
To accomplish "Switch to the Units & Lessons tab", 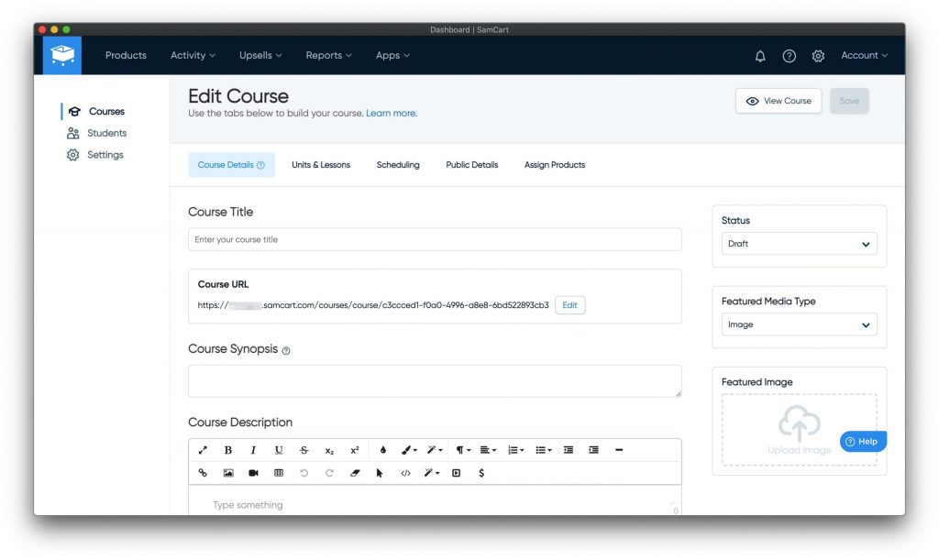I will click(x=321, y=165).
